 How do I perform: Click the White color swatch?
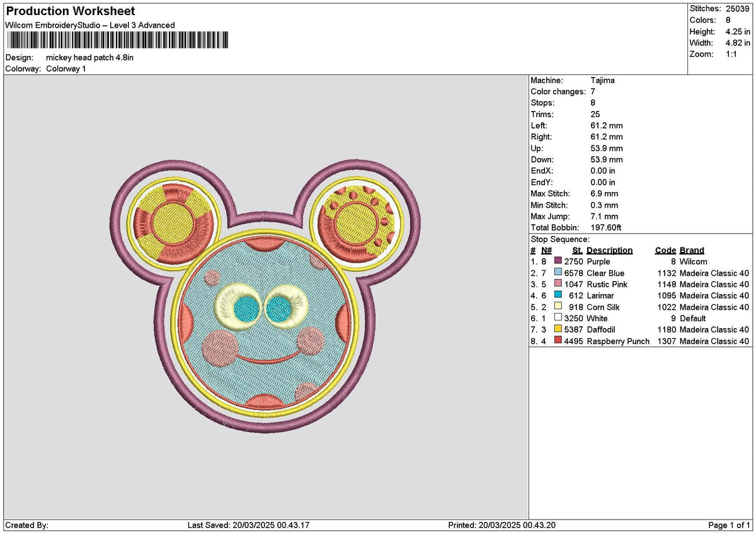click(558, 318)
